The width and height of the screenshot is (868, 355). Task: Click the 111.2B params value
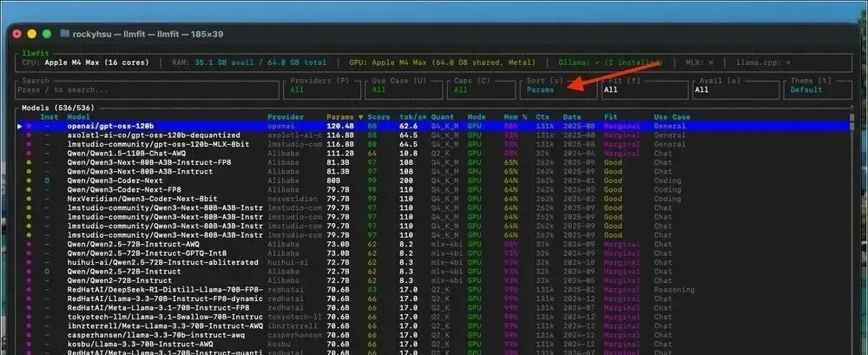[x=340, y=154]
